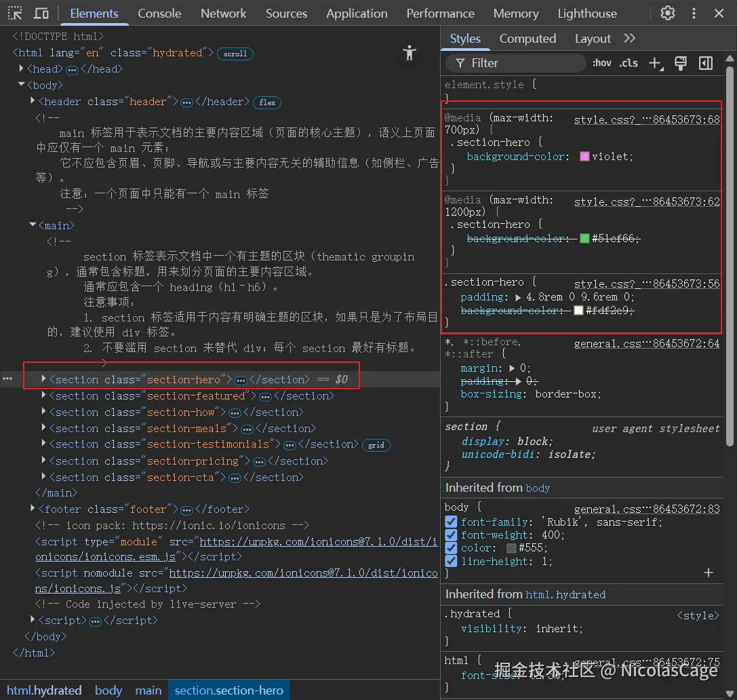Image resolution: width=737 pixels, height=700 pixels.
Task: Toggle the .cls class editor
Action: [x=629, y=63]
